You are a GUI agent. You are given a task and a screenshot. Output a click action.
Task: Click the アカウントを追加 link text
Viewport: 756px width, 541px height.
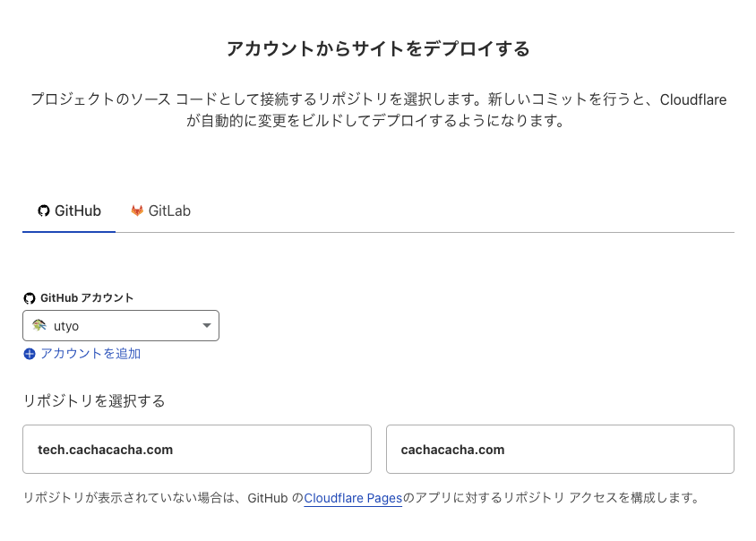90,354
